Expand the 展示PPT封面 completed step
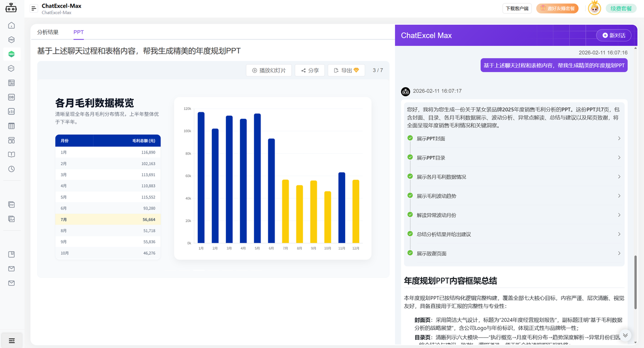This screenshot has width=644, height=348. point(513,138)
